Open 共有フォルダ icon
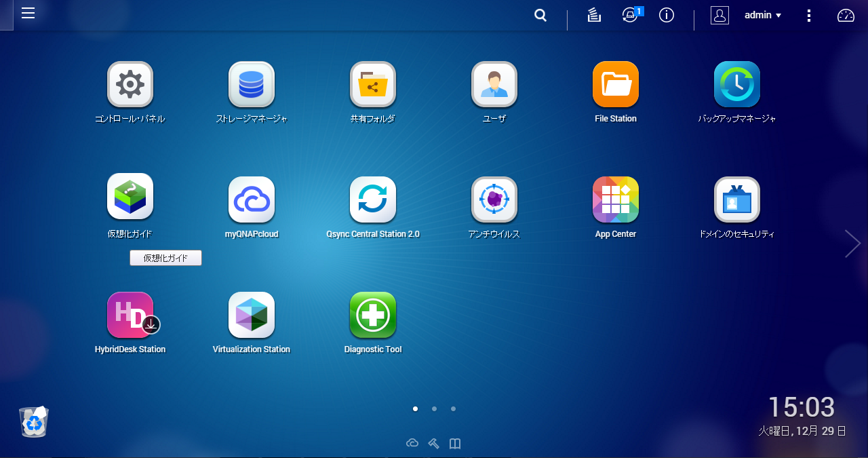This screenshot has height=458, width=868. point(373,84)
